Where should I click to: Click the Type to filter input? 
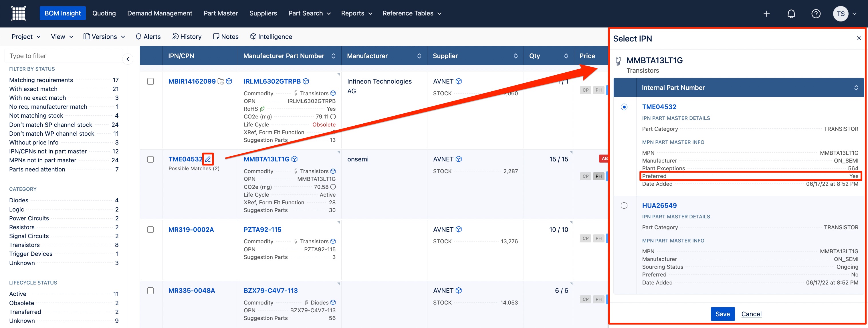pyautogui.click(x=64, y=56)
